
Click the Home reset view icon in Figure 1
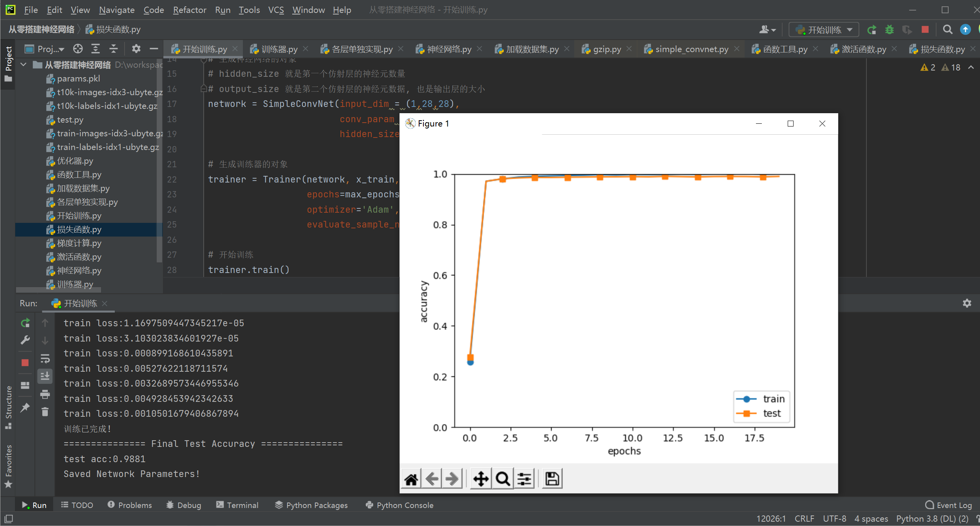411,479
